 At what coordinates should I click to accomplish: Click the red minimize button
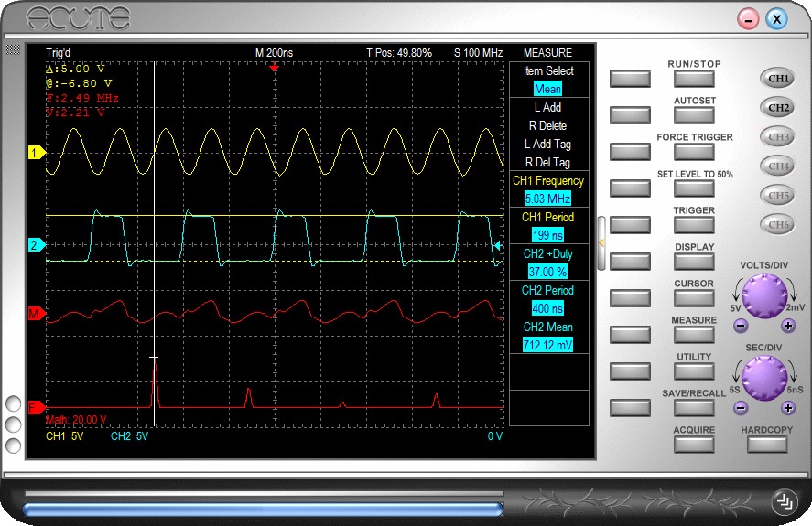(x=748, y=19)
